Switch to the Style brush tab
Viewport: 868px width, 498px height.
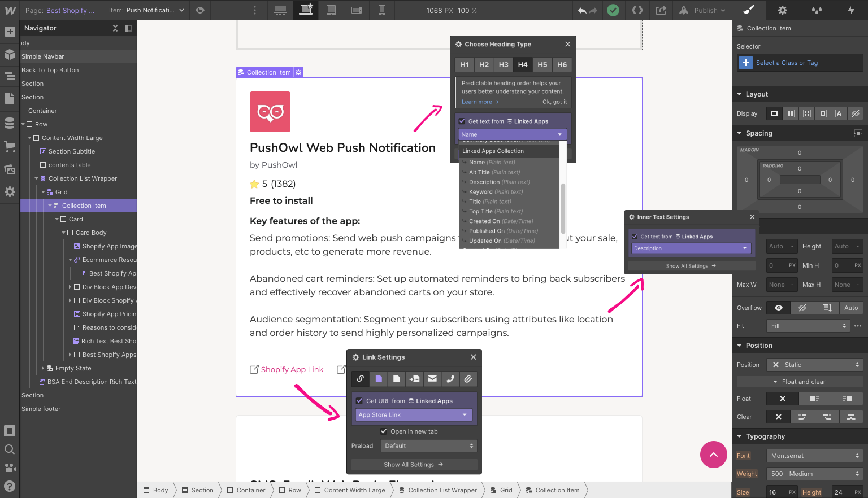tap(749, 10)
